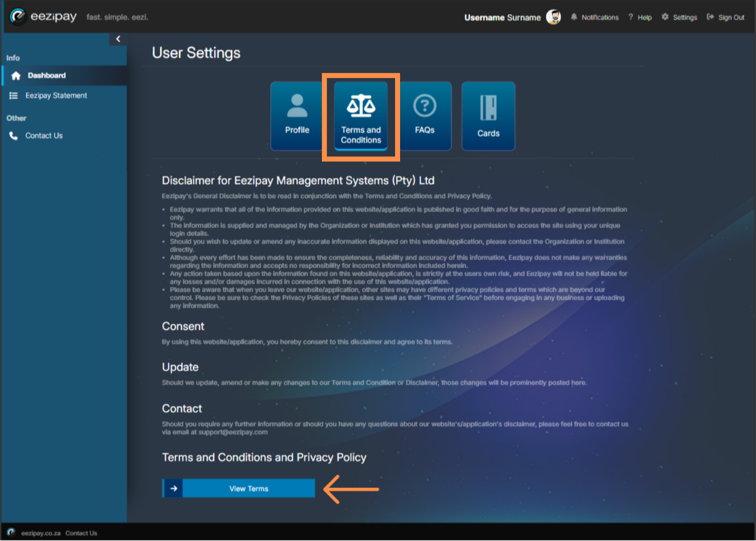The width and height of the screenshot is (756, 541).
Task: Click the Dashboard home icon
Action: (x=16, y=76)
